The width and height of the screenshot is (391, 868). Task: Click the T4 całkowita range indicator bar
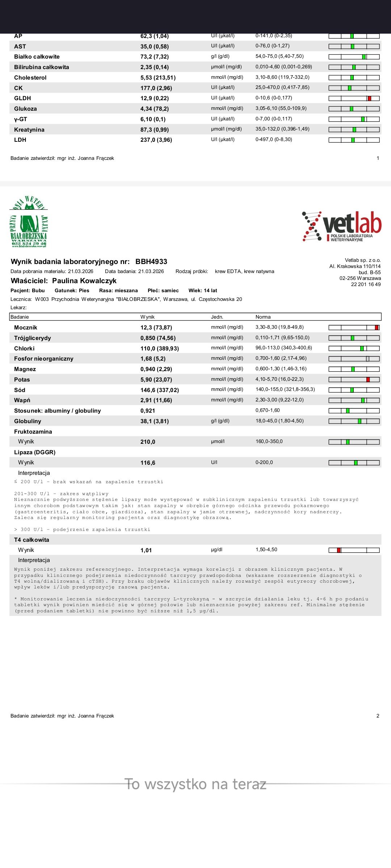[354, 550]
